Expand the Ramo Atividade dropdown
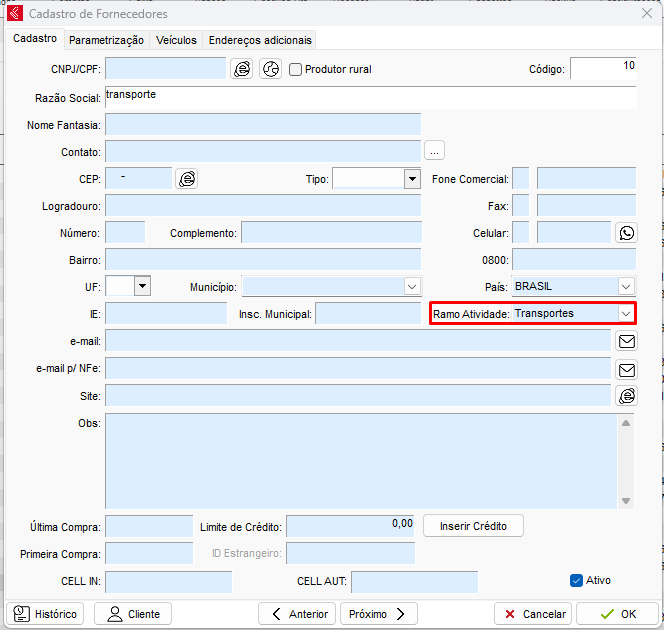664x630 pixels. pos(625,313)
